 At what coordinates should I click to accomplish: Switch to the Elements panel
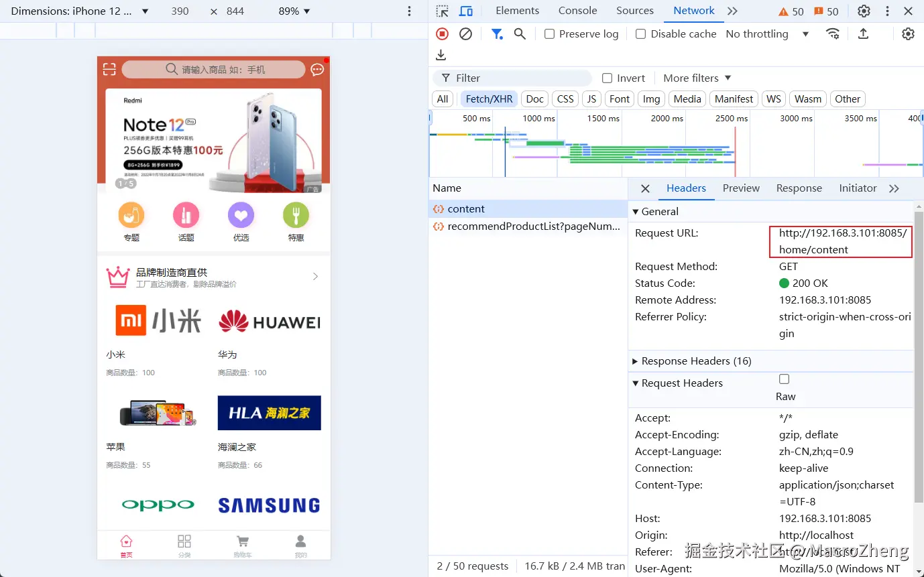tap(517, 11)
